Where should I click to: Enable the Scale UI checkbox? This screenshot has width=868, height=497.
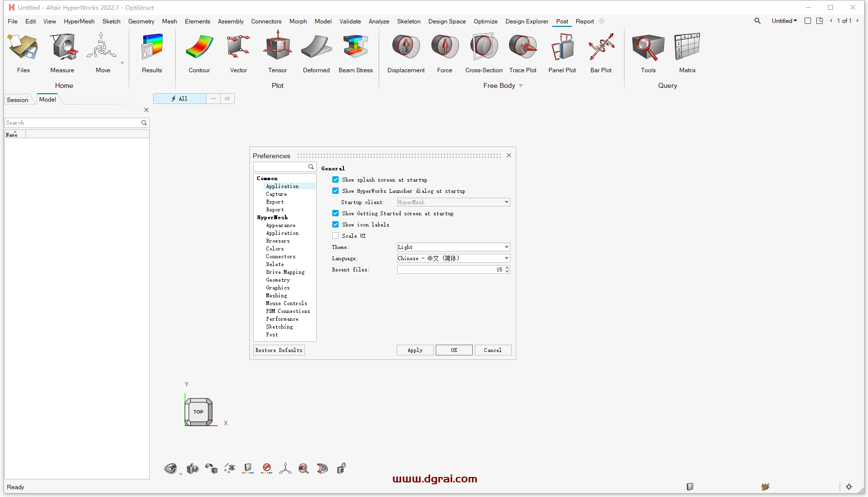[x=335, y=236]
